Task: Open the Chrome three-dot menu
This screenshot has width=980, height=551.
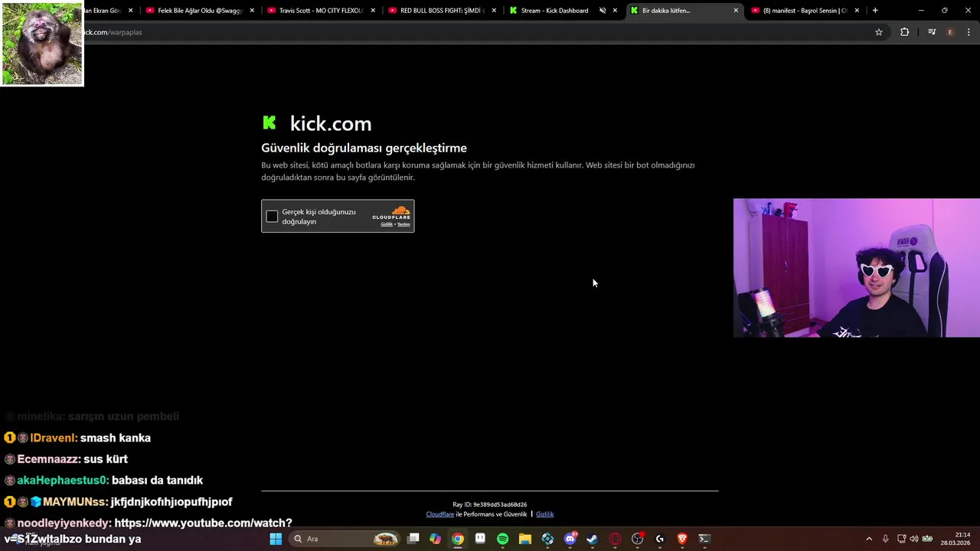Action: (x=969, y=32)
